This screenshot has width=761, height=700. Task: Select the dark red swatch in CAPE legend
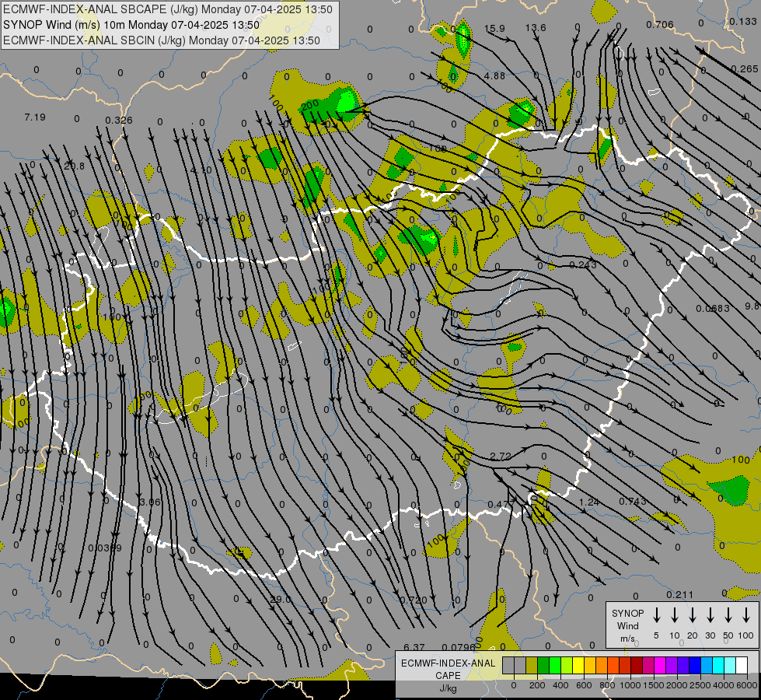(637, 666)
